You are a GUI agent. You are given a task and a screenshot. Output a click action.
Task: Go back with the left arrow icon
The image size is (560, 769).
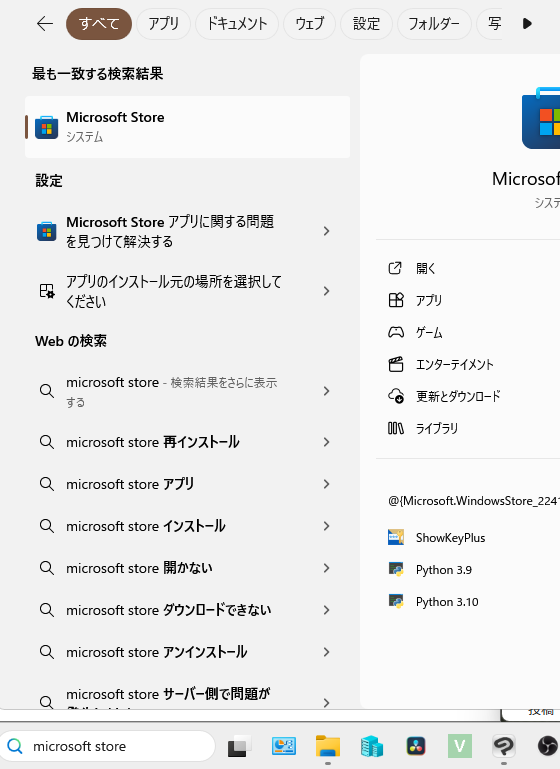45,24
